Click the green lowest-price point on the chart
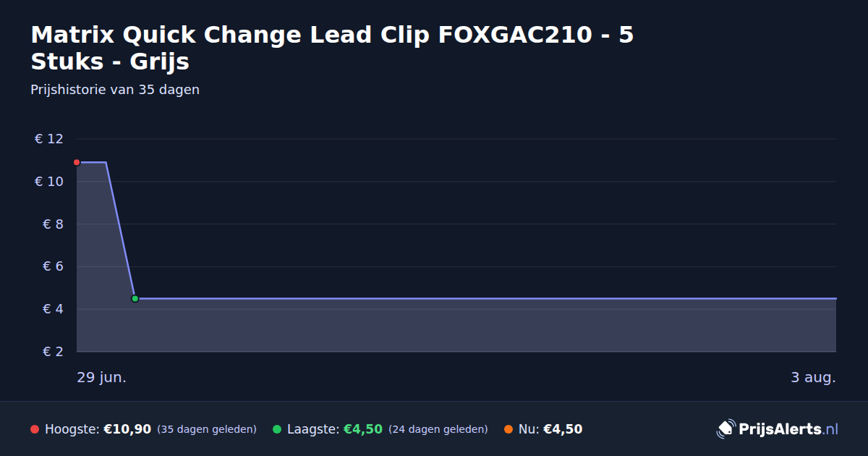This screenshot has height=456, width=868. coord(135,298)
